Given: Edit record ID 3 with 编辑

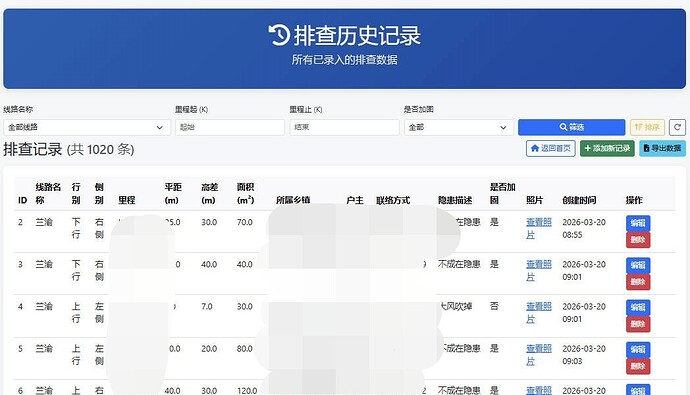Looking at the screenshot, I should [x=638, y=265].
